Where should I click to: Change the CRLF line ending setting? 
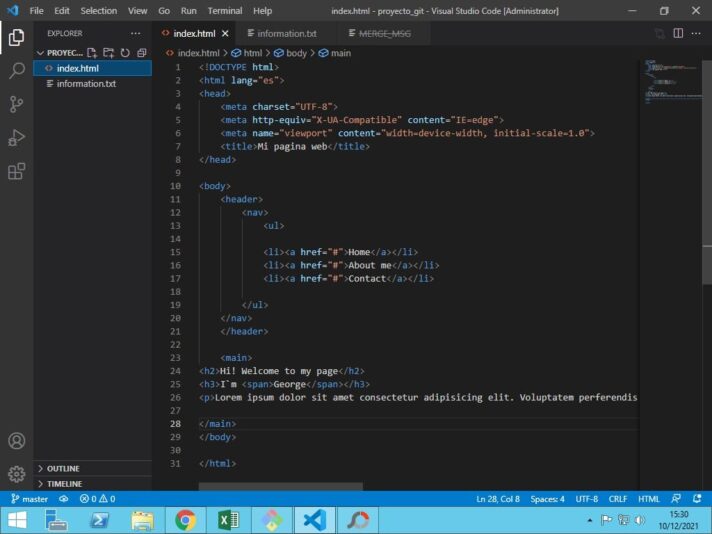[617, 498]
